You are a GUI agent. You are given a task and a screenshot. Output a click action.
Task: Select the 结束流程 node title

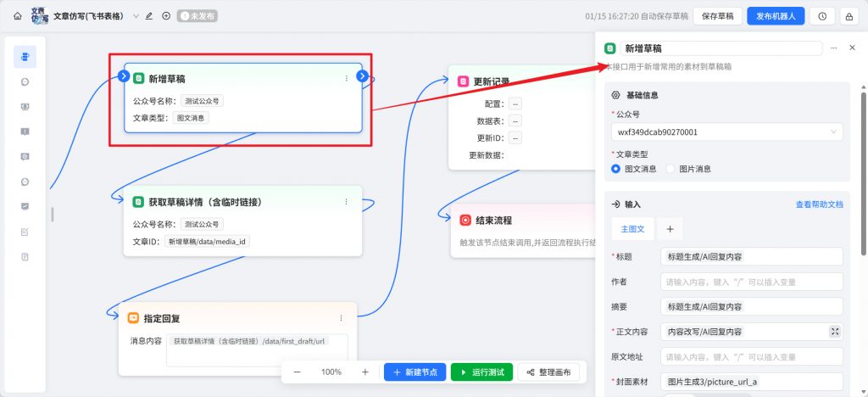[x=494, y=220]
